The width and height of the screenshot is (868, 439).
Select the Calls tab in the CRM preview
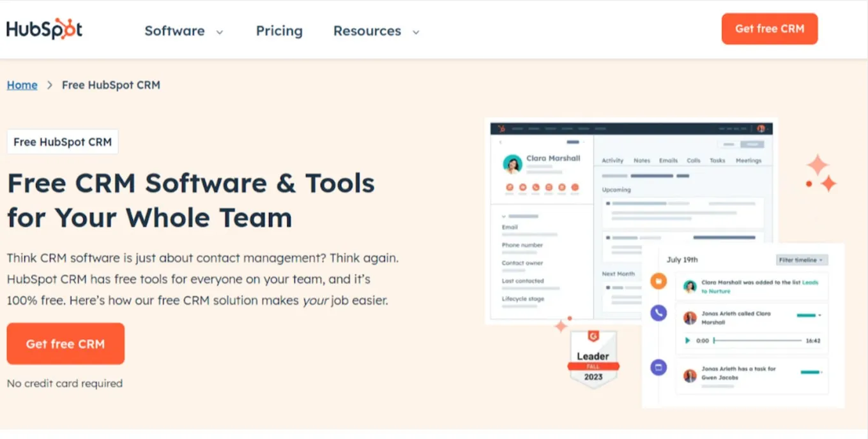[694, 161]
